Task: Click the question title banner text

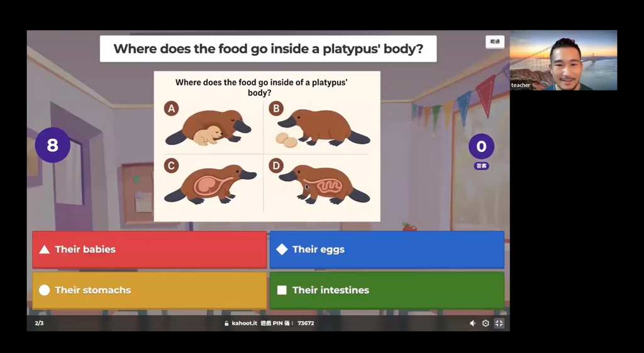Action: click(x=268, y=48)
